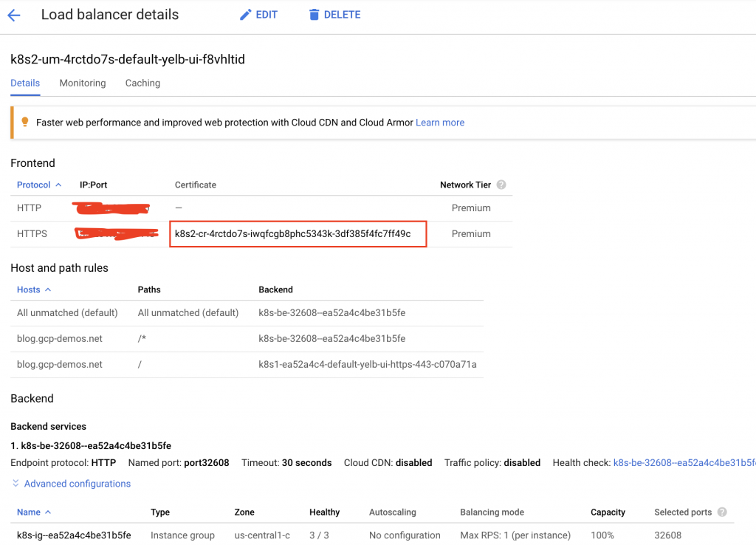756x545 pixels.
Task: Sort backend instances by Name column
Action: pyautogui.click(x=29, y=512)
